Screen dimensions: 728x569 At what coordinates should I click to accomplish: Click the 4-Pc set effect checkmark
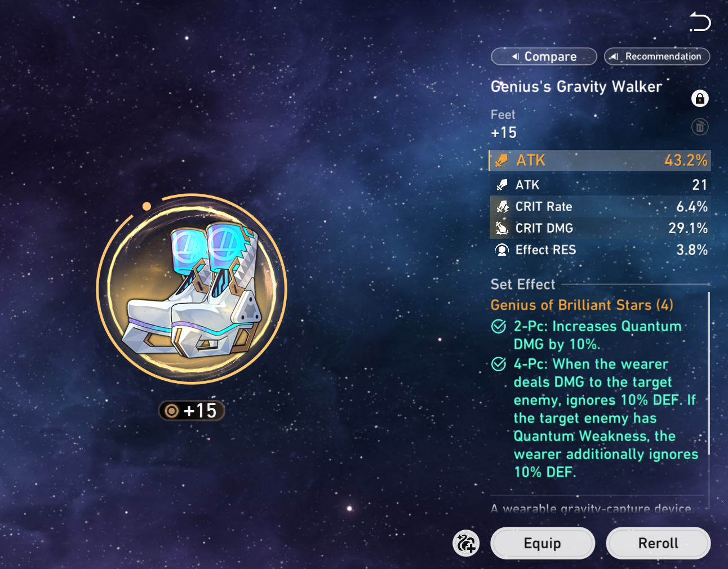pos(499,364)
